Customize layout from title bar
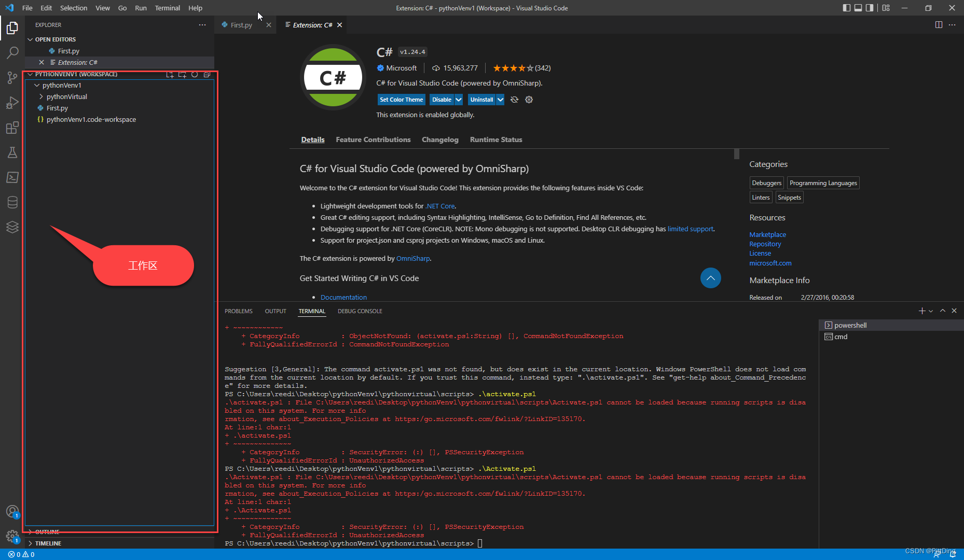964x560 pixels. 886,8
